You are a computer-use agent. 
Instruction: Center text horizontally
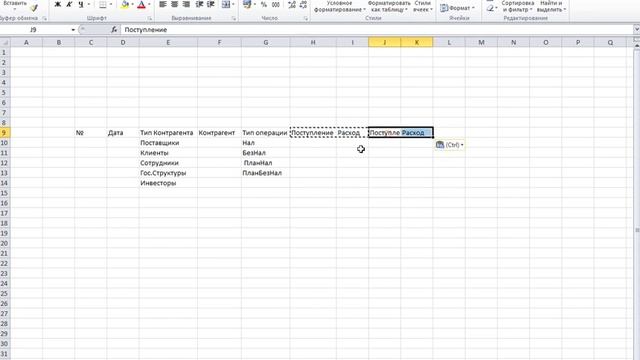click(174, 4)
